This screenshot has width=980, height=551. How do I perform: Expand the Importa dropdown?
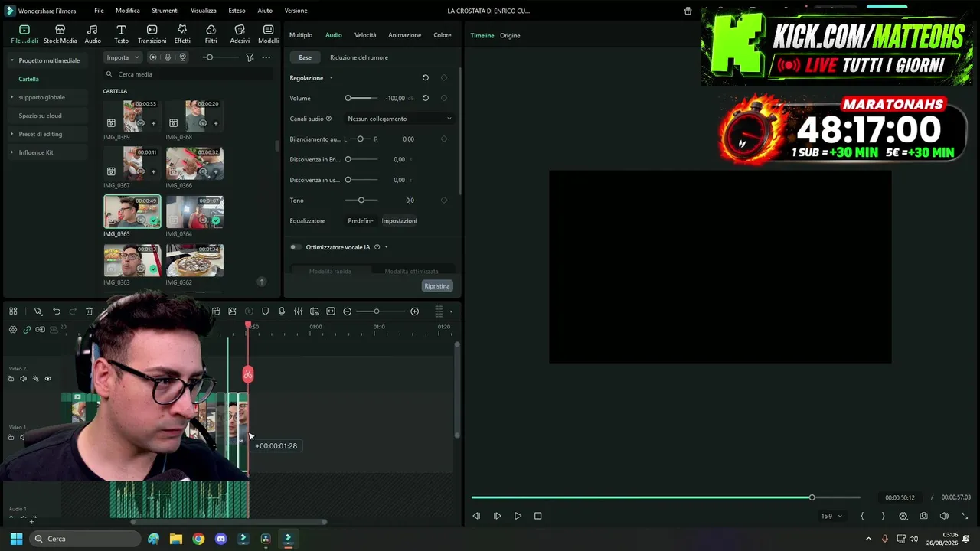click(x=122, y=57)
